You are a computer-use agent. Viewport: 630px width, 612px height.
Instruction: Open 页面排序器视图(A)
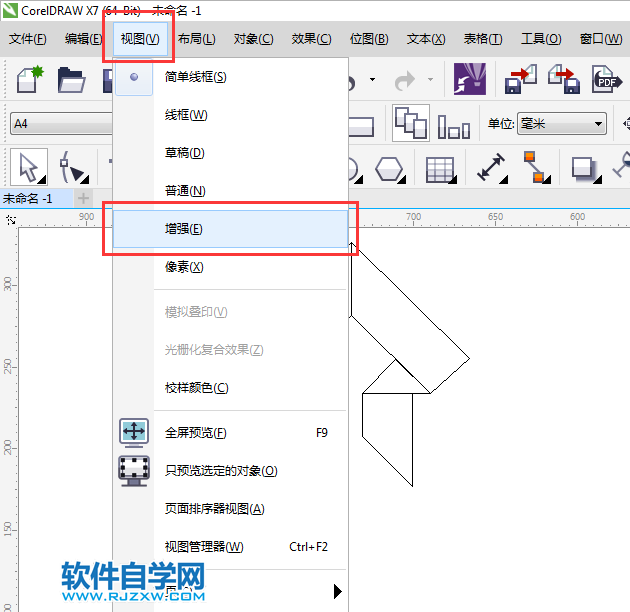pyautogui.click(x=231, y=509)
